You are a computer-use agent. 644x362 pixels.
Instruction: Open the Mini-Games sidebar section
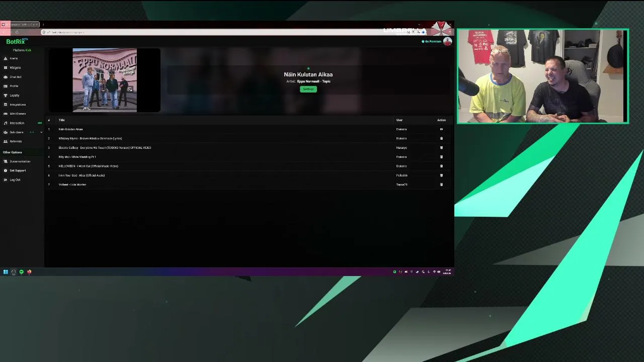(18, 114)
